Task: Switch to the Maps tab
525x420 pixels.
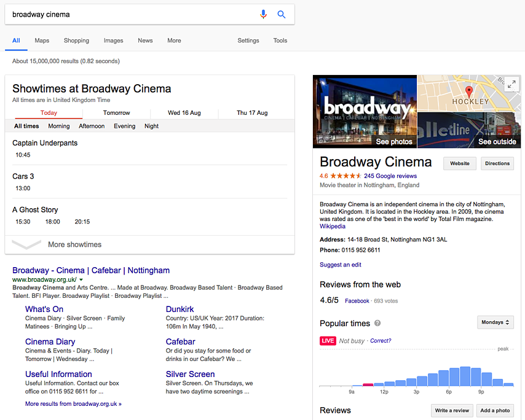Action: (x=42, y=41)
